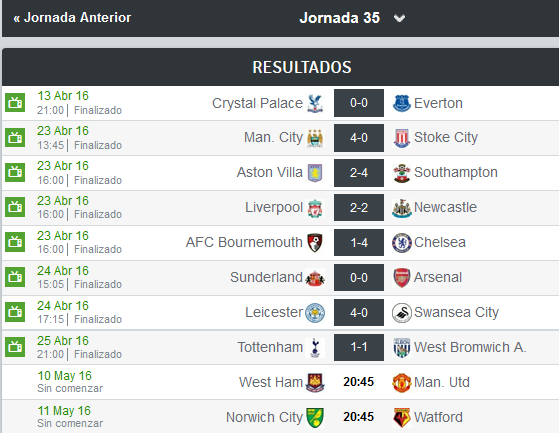Click the Arsenal club crest
559x433 pixels.
pos(402,278)
